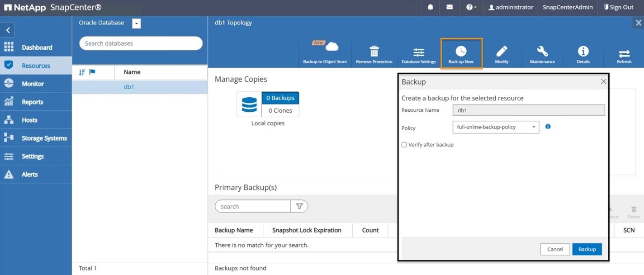Image resolution: width=644 pixels, height=275 pixels.
Task: Click the Search databases field
Action: pos(141,43)
